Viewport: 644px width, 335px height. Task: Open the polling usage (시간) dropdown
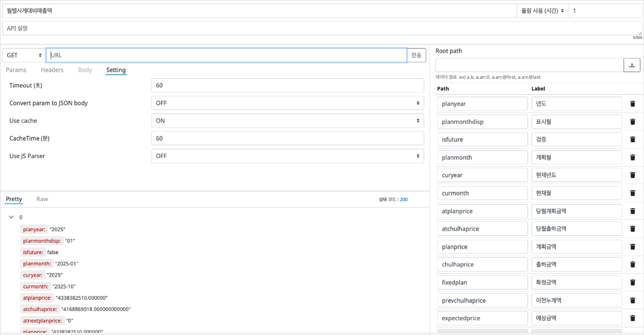(542, 10)
